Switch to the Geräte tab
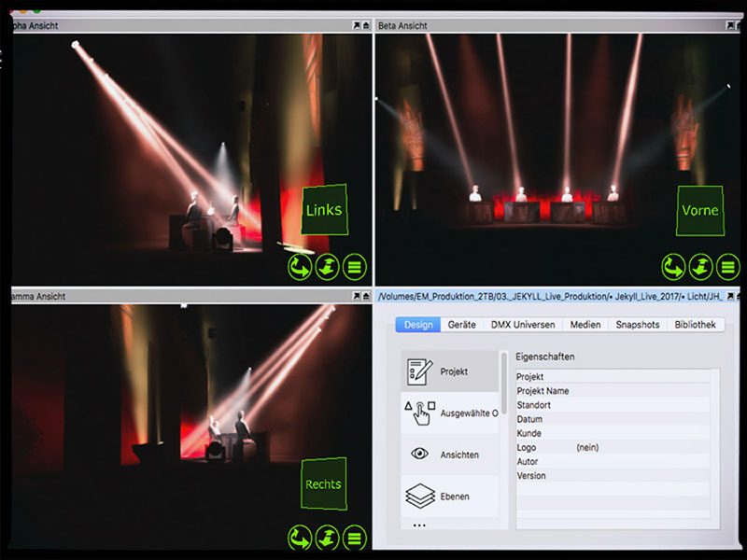The image size is (747, 560). [x=461, y=325]
